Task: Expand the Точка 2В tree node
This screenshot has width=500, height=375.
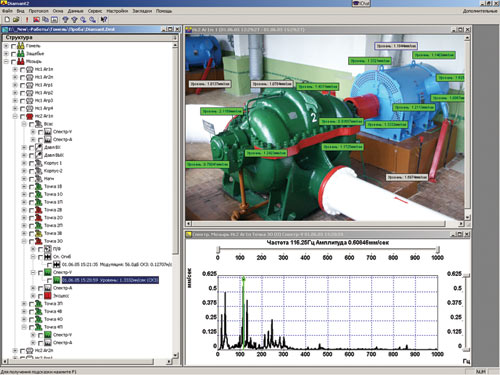Action: click(24, 210)
